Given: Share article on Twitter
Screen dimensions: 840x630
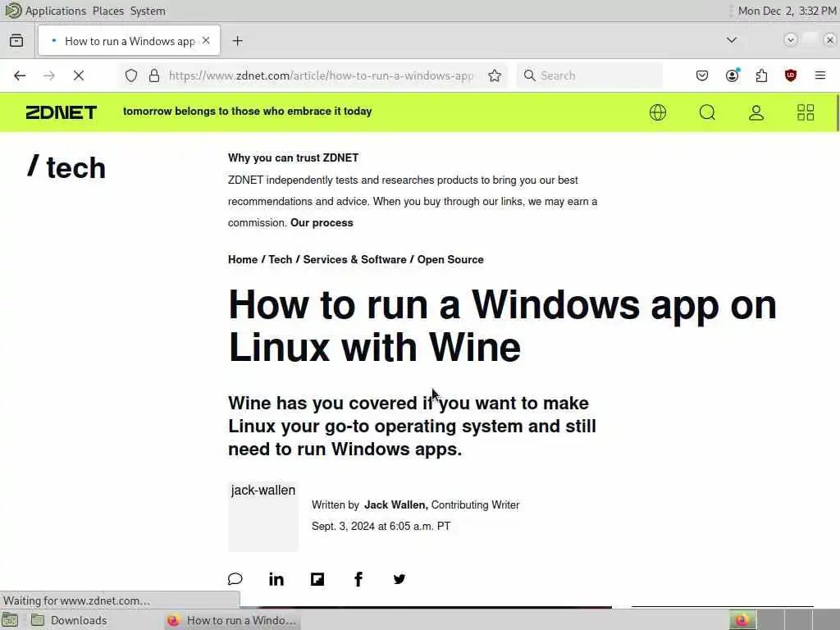Looking at the screenshot, I should click(399, 579).
